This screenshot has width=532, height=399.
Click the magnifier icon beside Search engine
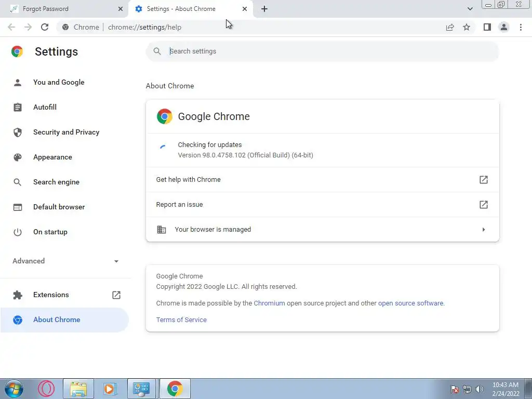pos(17,182)
